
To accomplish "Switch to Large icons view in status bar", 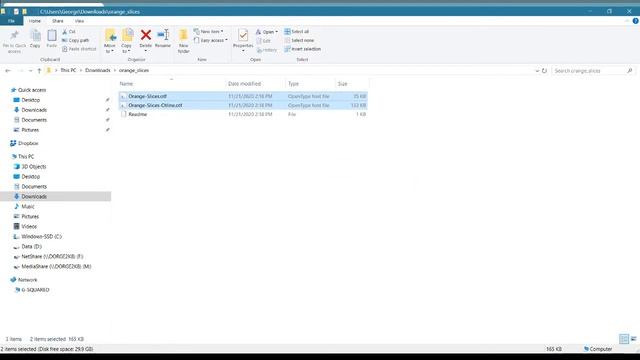I will coord(633,339).
